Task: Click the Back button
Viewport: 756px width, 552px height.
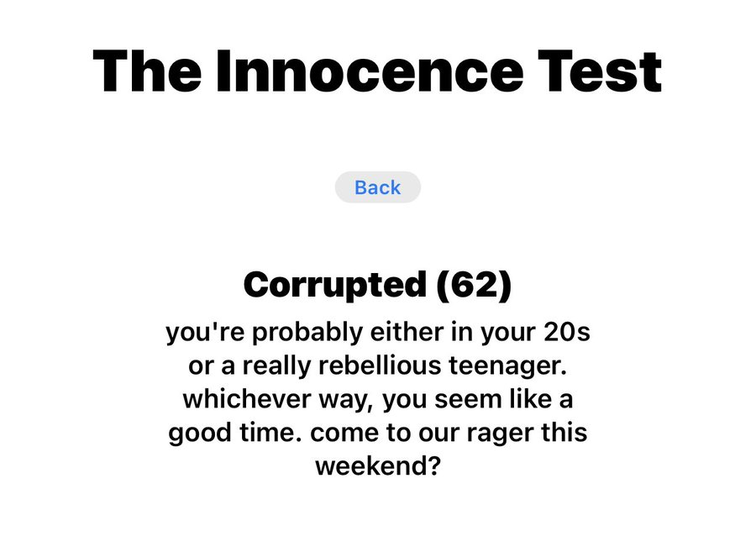Action: (x=377, y=187)
